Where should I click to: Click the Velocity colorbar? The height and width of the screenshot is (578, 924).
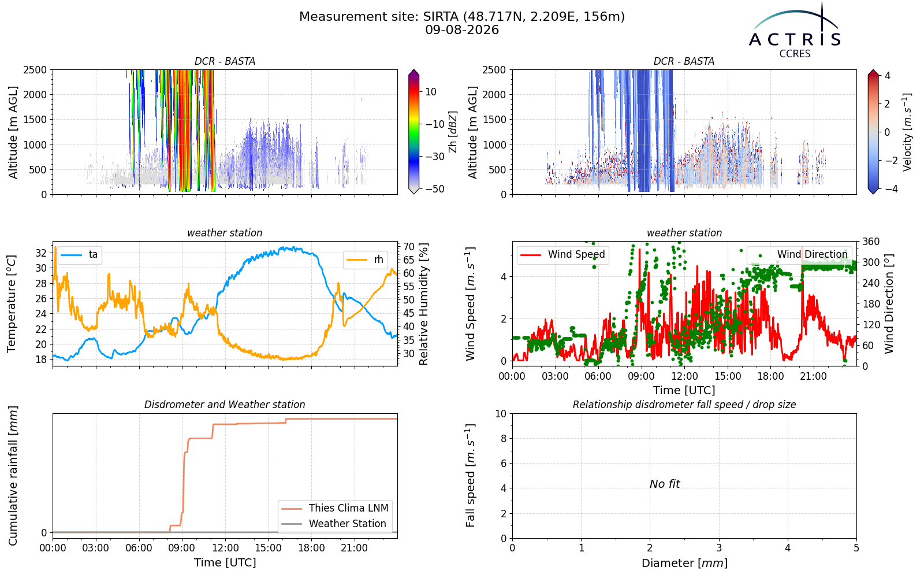point(873,132)
